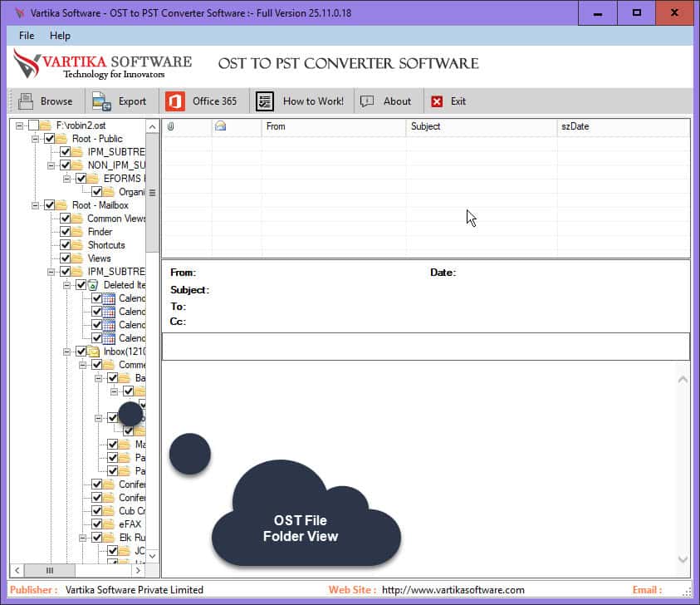The height and width of the screenshot is (605, 700).
Task: Uncheck the Finder folder checkbox
Action: 65,232
